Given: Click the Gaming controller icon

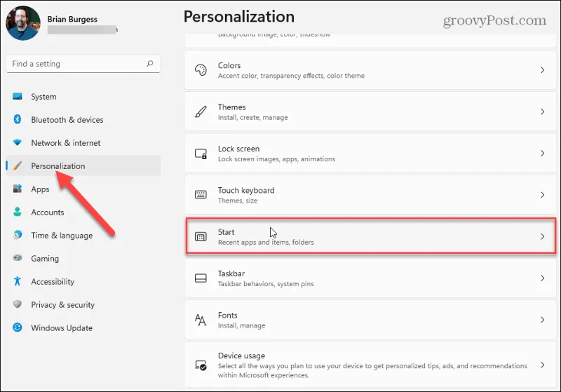Looking at the screenshot, I should click(x=17, y=258).
